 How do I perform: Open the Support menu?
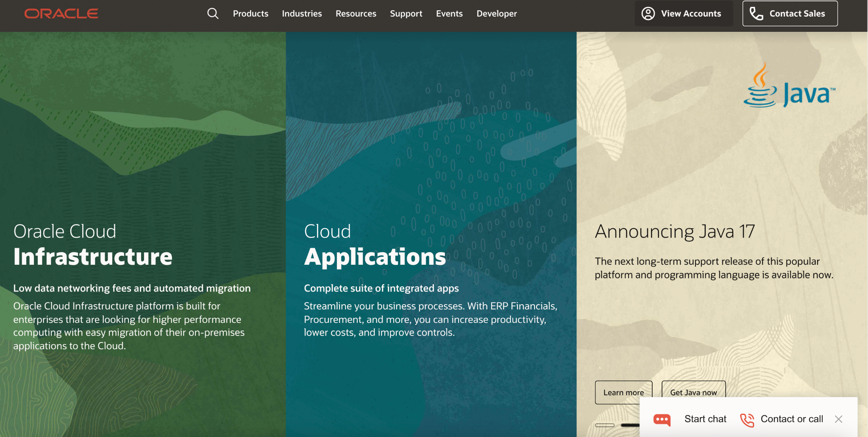(x=406, y=14)
